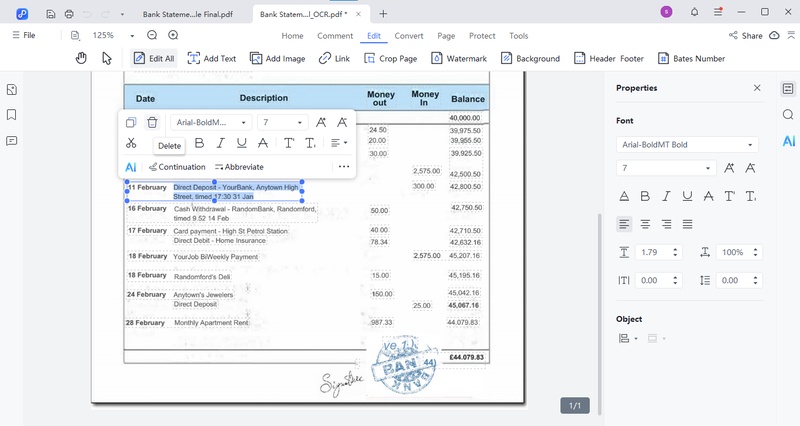Open the font size dropdown in the floating toolbar

[283, 122]
